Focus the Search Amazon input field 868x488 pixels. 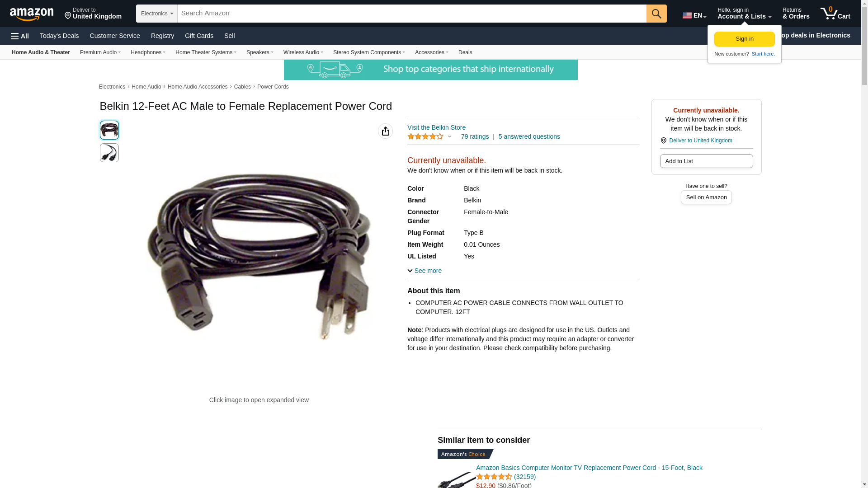(412, 14)
